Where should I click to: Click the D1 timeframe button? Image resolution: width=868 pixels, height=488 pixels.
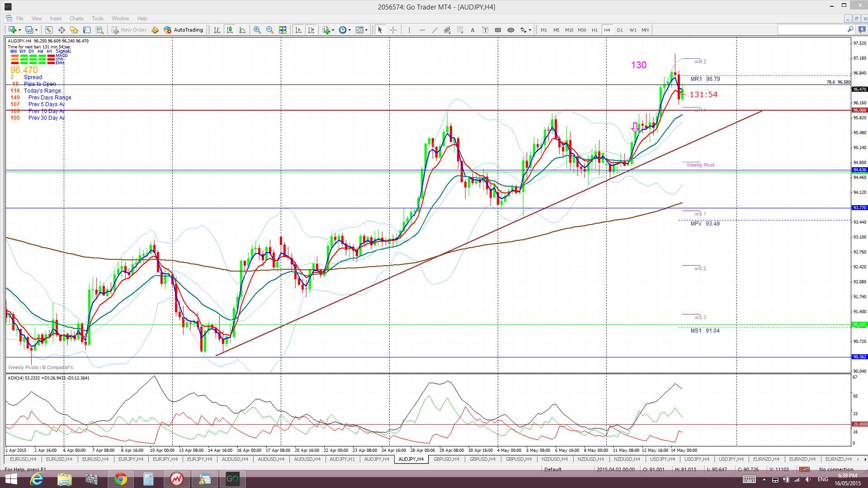click(620, 30)
